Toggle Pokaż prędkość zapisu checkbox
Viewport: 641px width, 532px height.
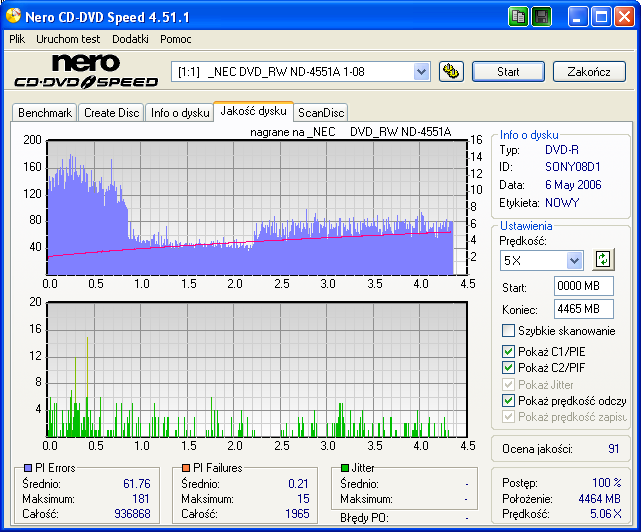pos(508,417)
